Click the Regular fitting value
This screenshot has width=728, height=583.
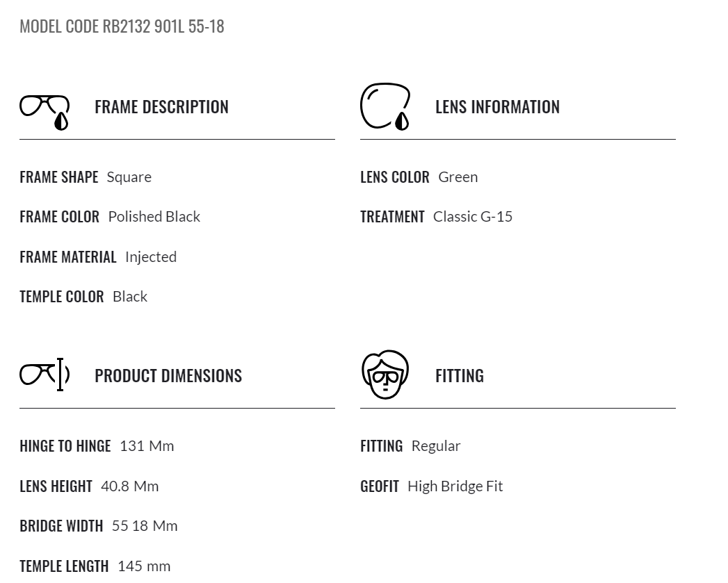click(x=436, y=446)
